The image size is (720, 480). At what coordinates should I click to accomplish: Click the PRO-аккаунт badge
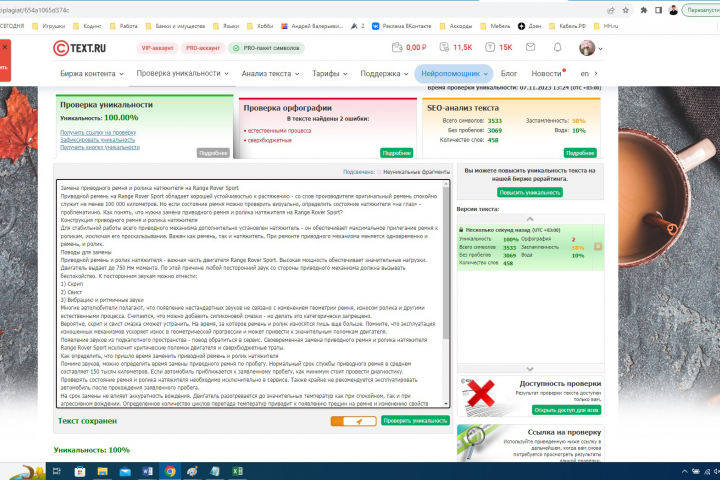[x=202, y=48]
